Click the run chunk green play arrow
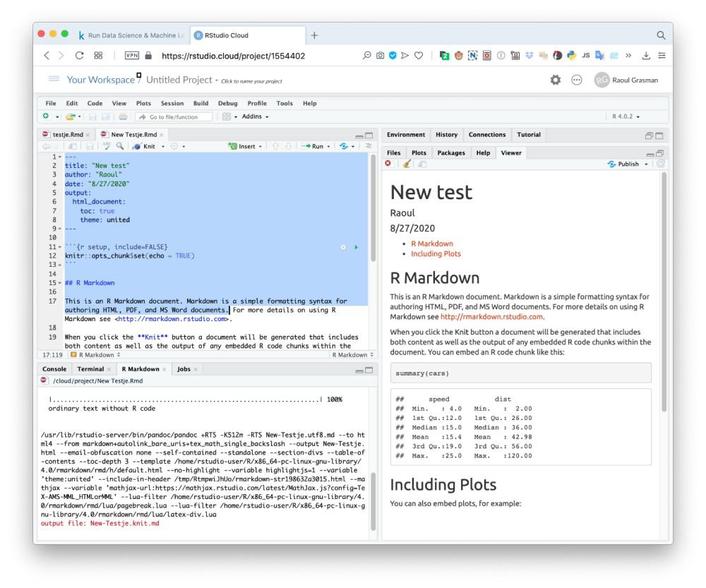This screenshot has width=706, height=588. pyautogui.click(x=356, y=247)
